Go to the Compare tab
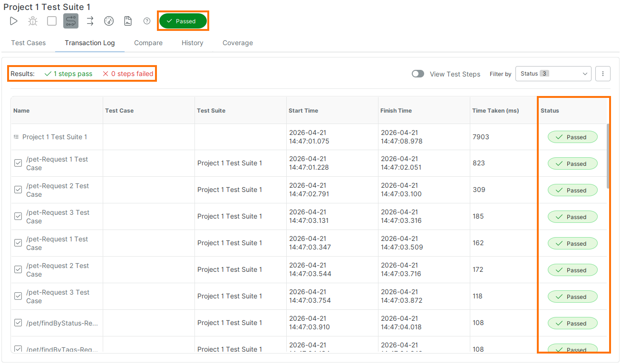This screenshot has height=364, width=621. coord(148,43)
